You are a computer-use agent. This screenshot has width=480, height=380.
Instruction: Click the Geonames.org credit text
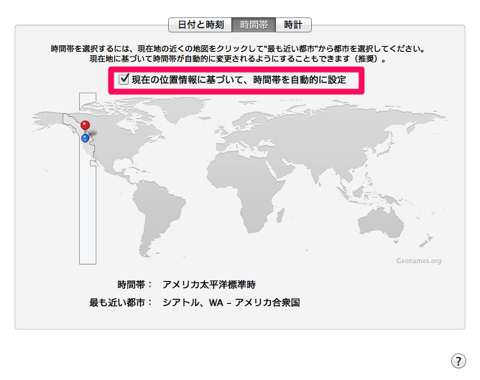pos(419,261)
